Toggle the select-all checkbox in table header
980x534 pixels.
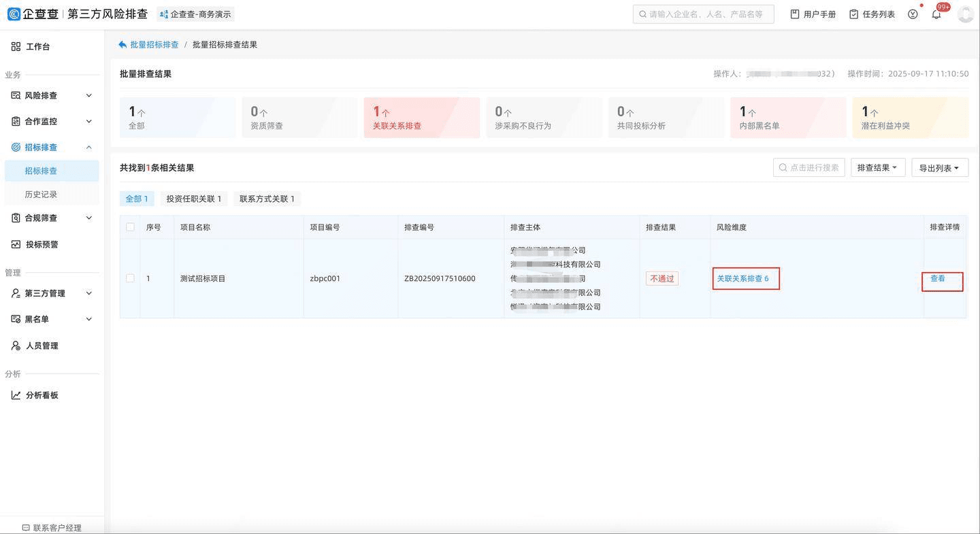point(130,227)
